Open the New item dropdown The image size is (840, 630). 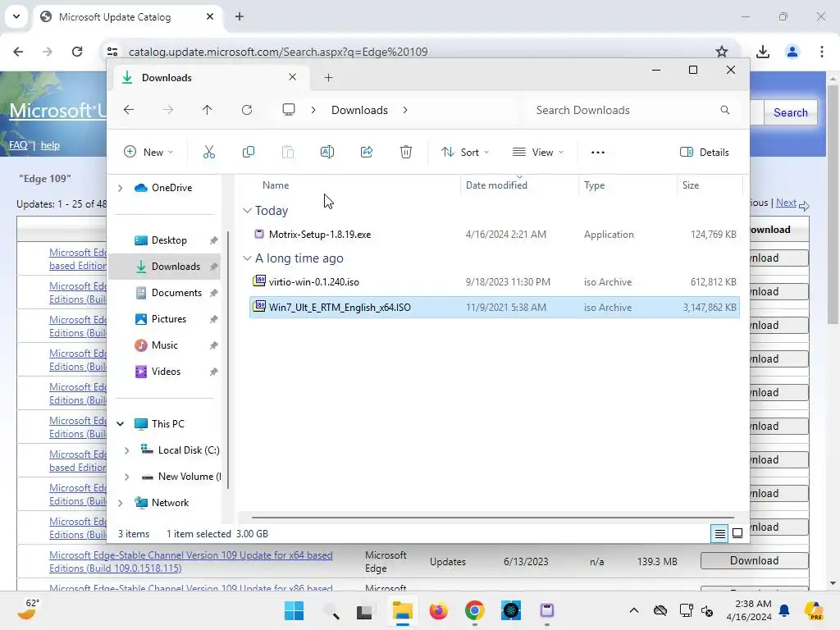click(x=148, y=152)
